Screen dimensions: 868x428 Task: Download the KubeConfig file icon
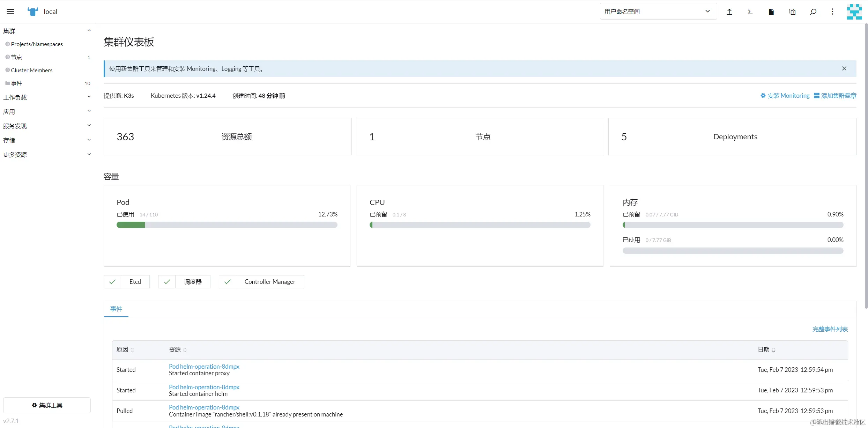(771, 12)
